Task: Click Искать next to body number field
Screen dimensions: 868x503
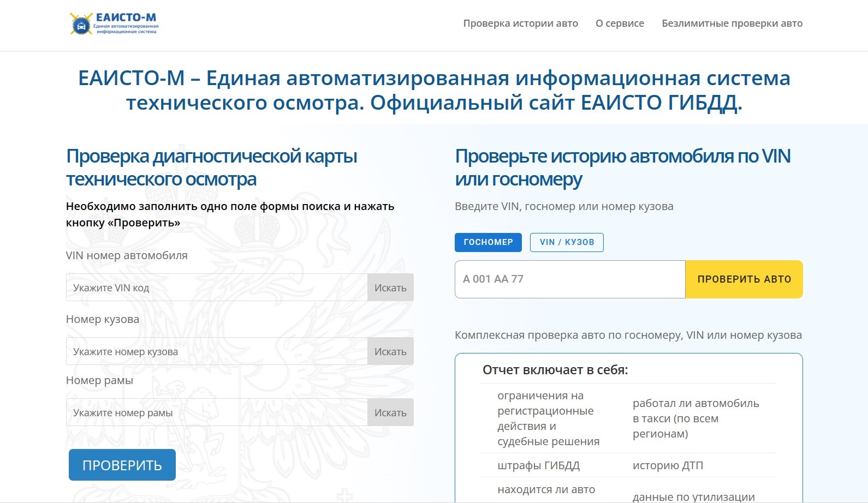Action: point(390,351)
